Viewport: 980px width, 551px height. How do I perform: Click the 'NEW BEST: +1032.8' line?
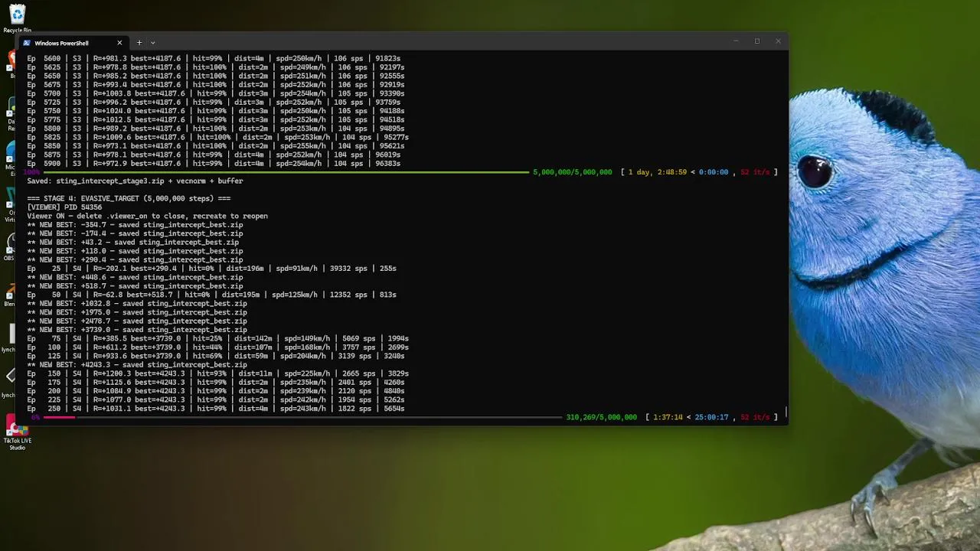(137, 304)
